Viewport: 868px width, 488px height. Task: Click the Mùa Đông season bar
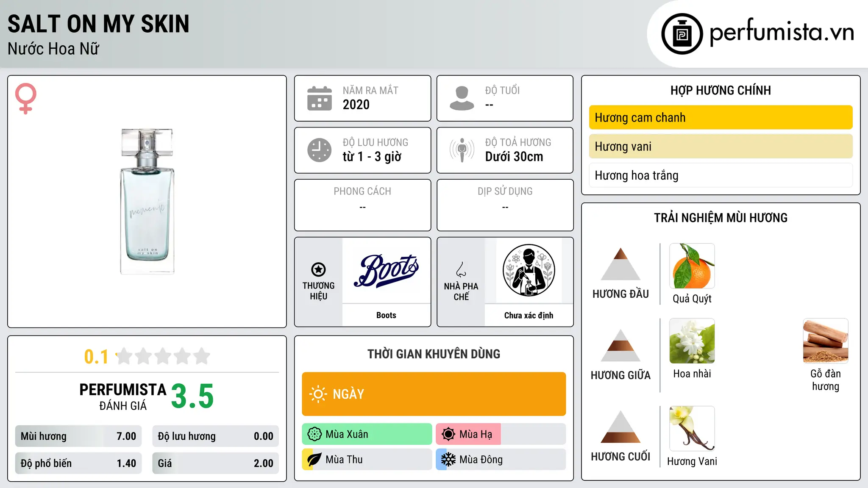click(x=501, y=460)
